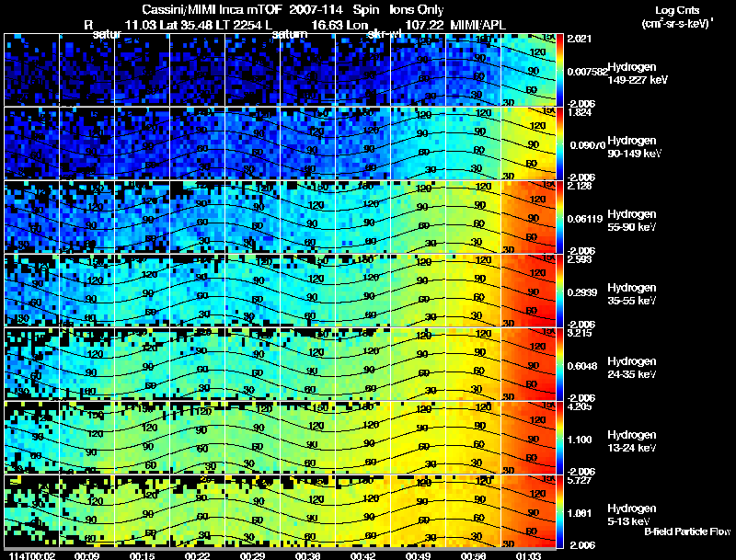
Task: Click the 13-24 keV spectrogram panel
Action: [280, 438]
